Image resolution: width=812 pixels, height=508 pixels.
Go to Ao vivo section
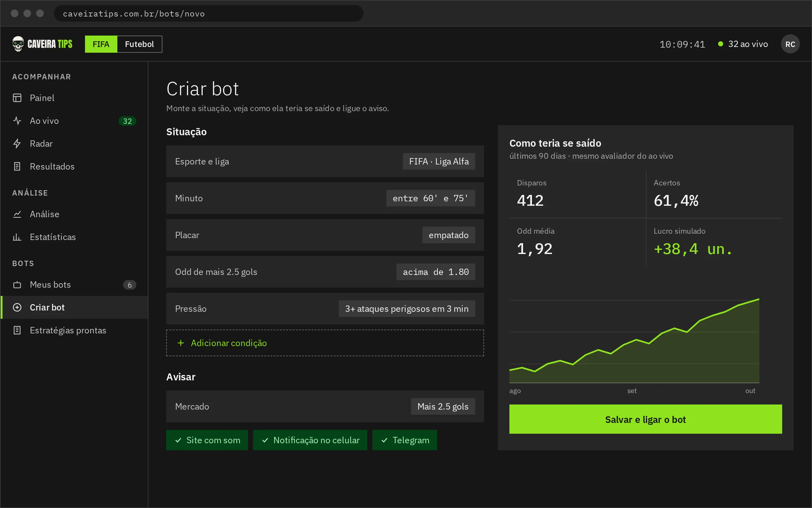(x=75, y=121)
